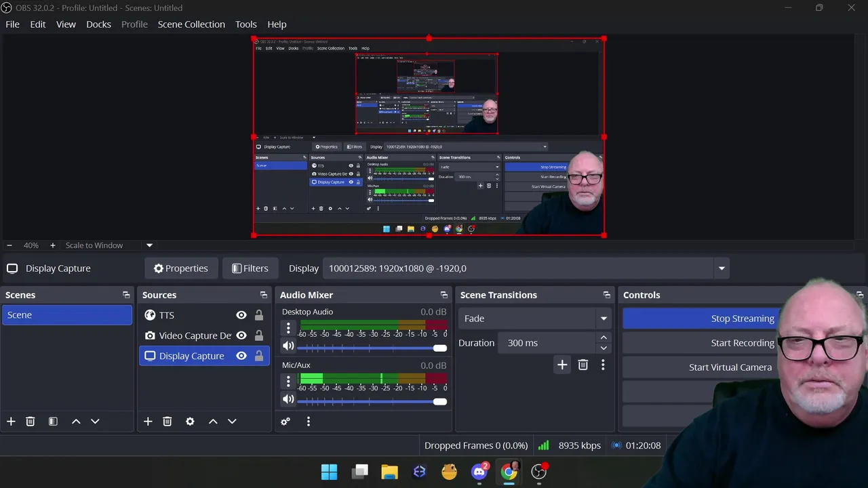Add a new source with plus icon
The image size is (868, 488).
point(148,422)
